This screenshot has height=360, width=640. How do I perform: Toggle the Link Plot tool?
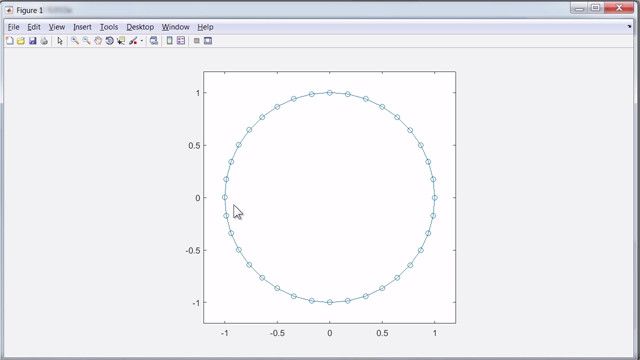[153, 41]
